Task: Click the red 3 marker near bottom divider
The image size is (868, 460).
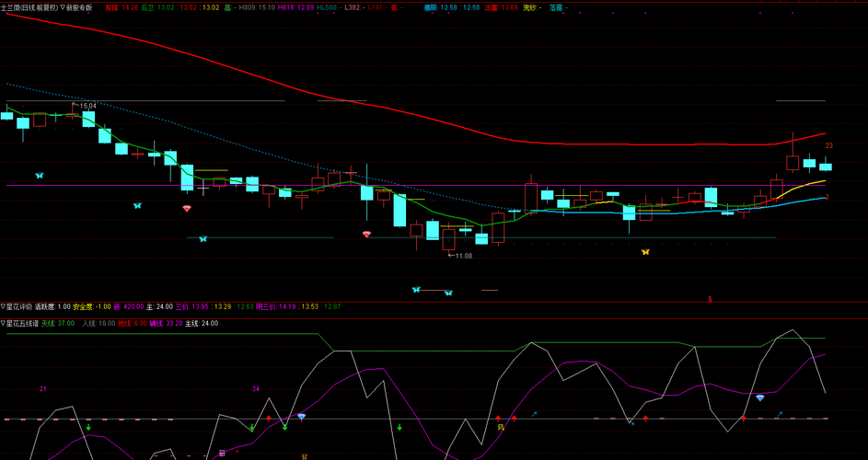Action: [710, 300]
